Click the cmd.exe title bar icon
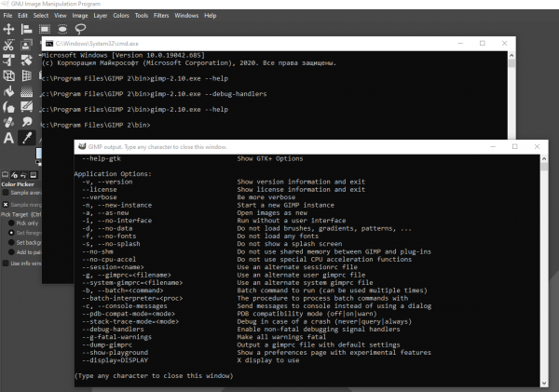The height and width of the screenshot is (392, 559). click(x=49, y=44)
